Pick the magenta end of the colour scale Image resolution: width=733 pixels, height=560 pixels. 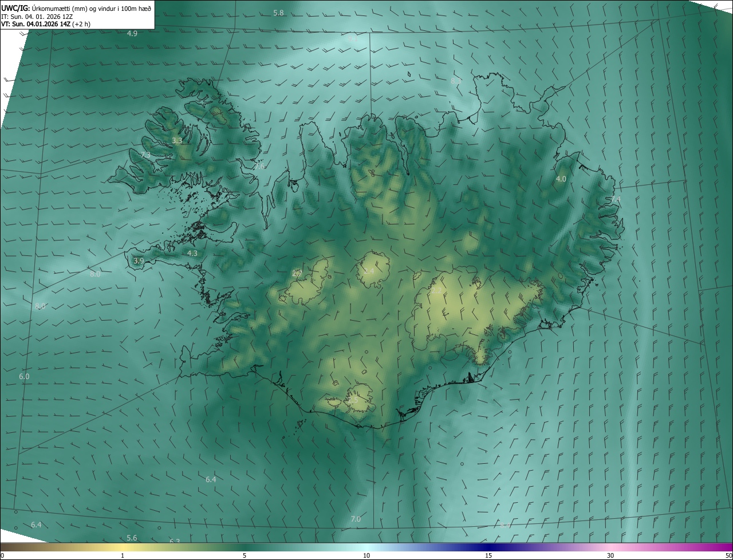click(x=725, y=547)
